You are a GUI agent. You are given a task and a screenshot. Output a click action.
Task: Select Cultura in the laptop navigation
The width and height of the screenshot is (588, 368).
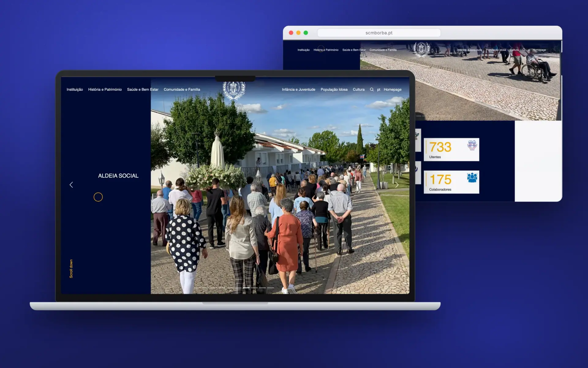359,90
